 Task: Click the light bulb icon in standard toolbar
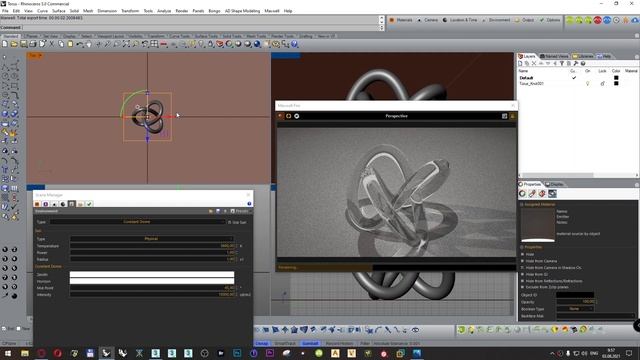(x=201, y=44)
